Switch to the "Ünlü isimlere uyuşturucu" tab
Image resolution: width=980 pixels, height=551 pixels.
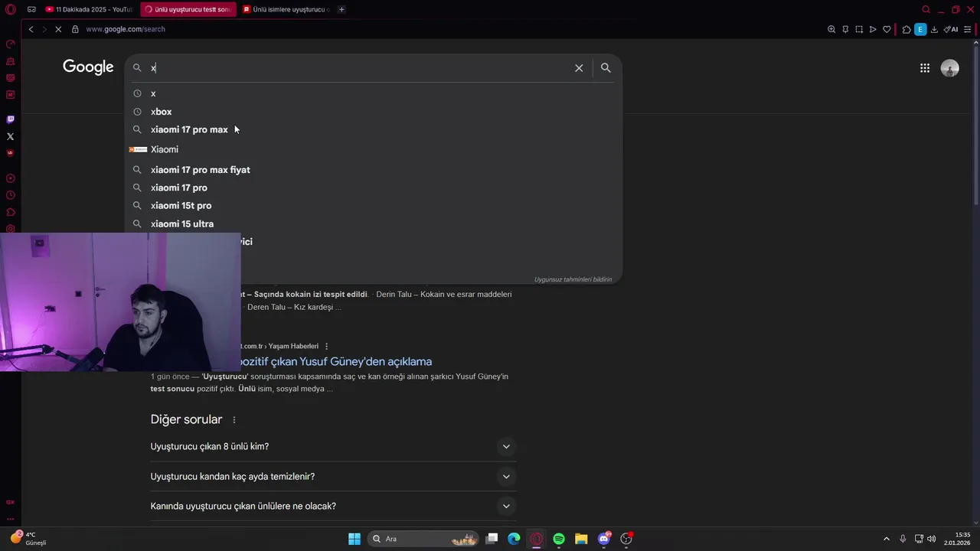[x=286, y=9]
